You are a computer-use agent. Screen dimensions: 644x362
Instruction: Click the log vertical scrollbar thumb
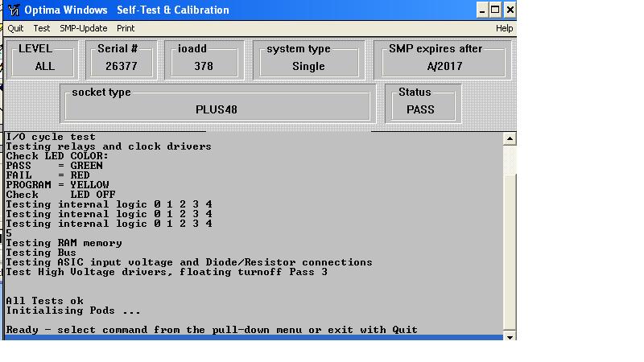pyautogui.click(x=510, y=253)
